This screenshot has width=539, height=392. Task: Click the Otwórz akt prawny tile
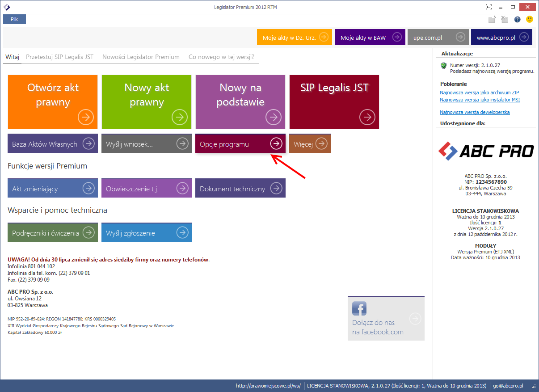pos(53,102)
